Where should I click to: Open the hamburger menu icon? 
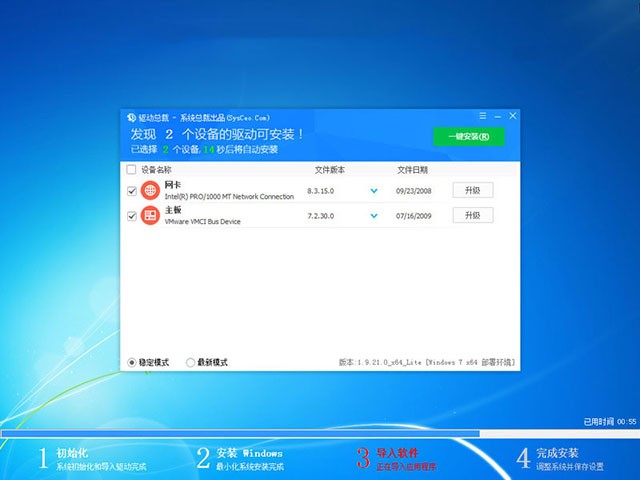[483, 116]
